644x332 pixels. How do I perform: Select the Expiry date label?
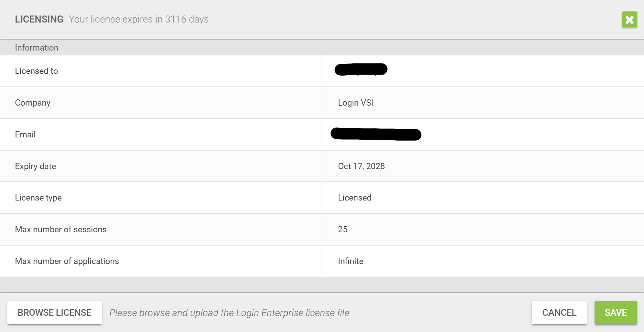pyautogui.click(x=35, y=166)
